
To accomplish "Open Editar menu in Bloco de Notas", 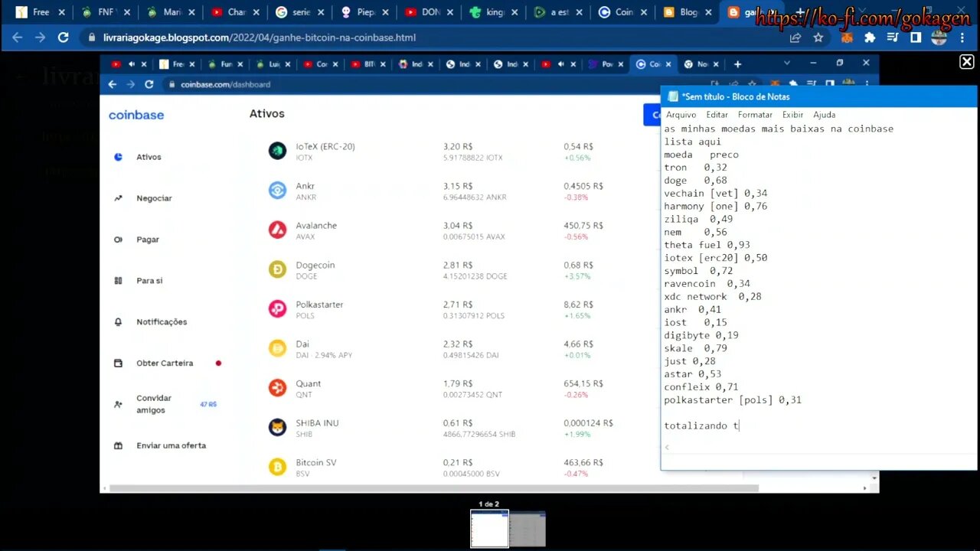I will (717, 115).
